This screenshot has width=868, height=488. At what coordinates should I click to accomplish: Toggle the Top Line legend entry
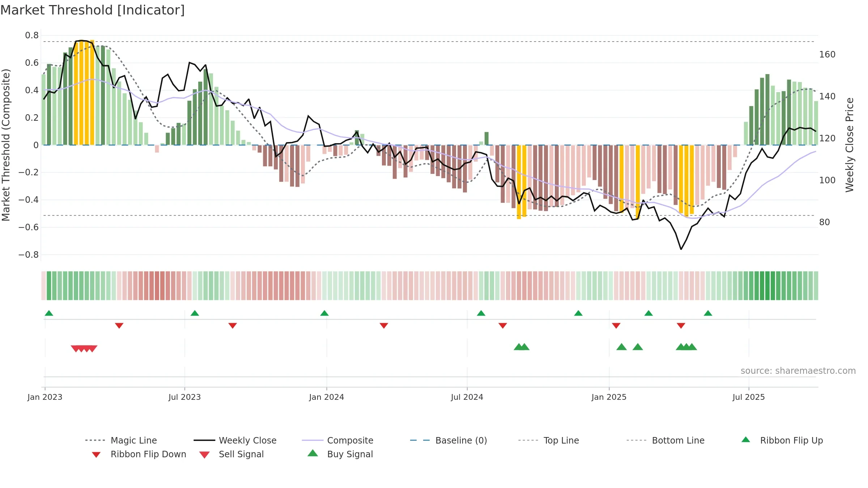pyautogui.click(x=549, y=440)
